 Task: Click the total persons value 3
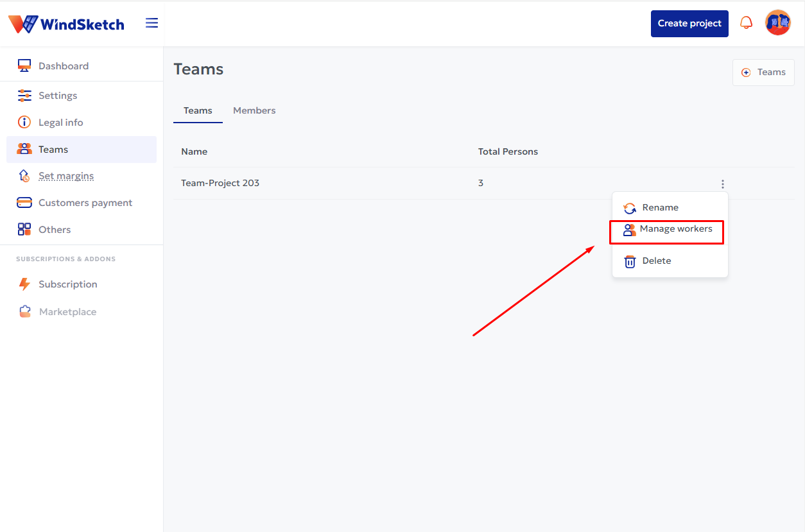(x=481, y=183)
